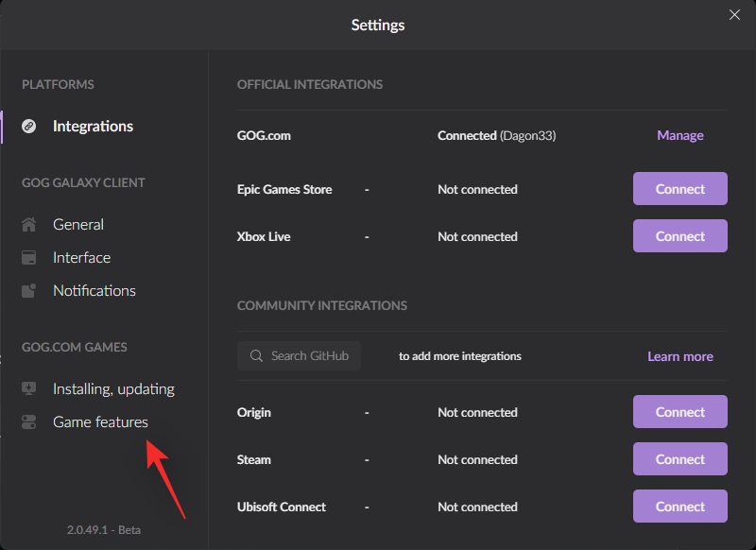Click the switch icon beside Game features
This screenshot has width=756, height=550.
(29, 422)
